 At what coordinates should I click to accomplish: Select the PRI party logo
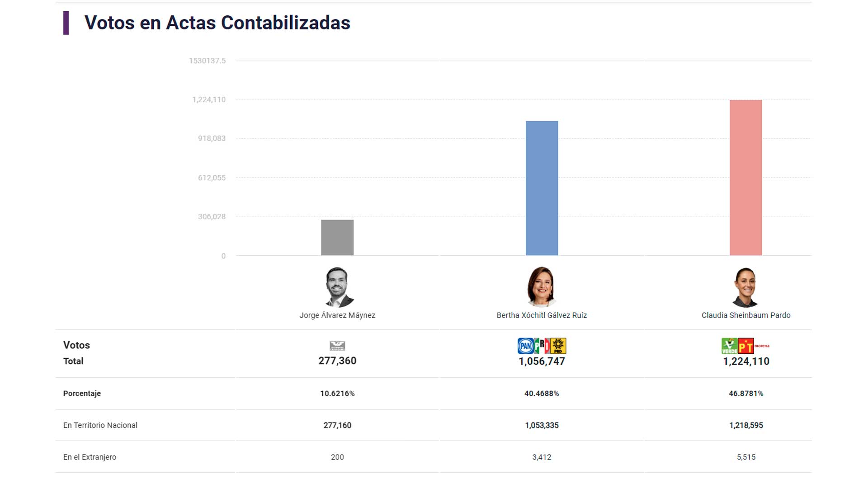click(x=542, y=346)
